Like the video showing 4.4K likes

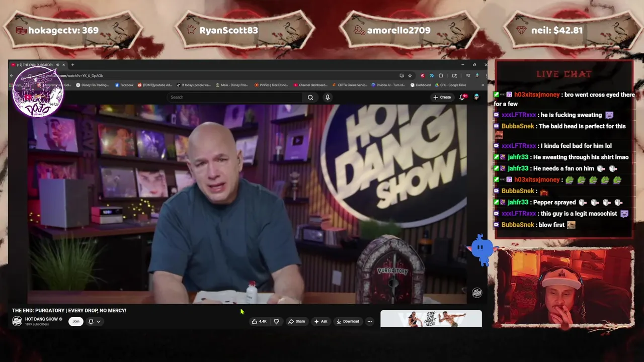coord(260,321)
